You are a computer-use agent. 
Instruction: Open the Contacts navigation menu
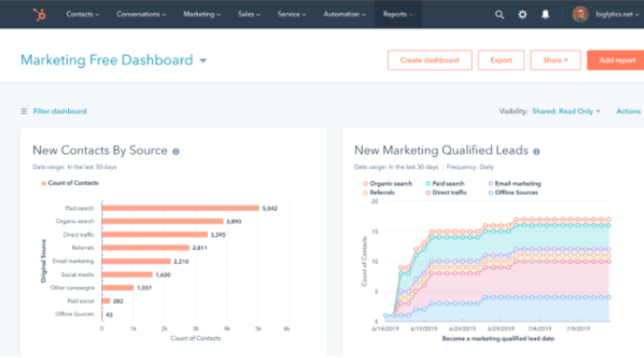(83, 15)
